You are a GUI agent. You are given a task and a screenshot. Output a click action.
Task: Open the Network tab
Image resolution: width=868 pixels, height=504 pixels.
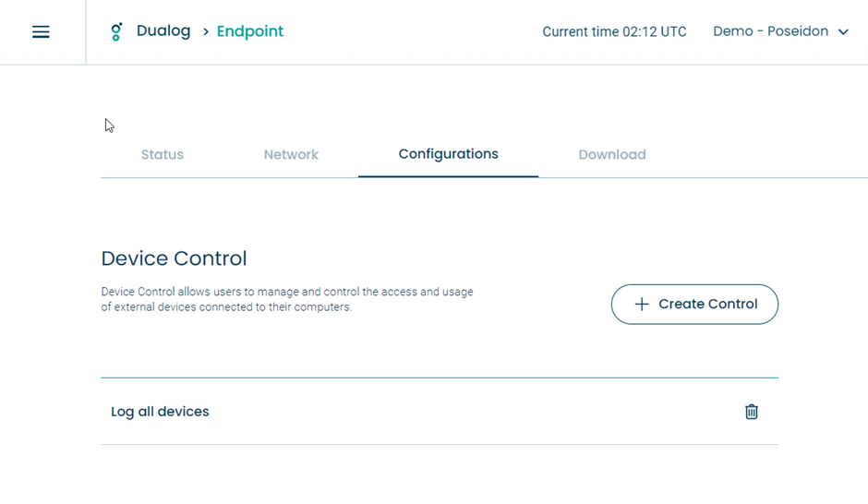291,154
